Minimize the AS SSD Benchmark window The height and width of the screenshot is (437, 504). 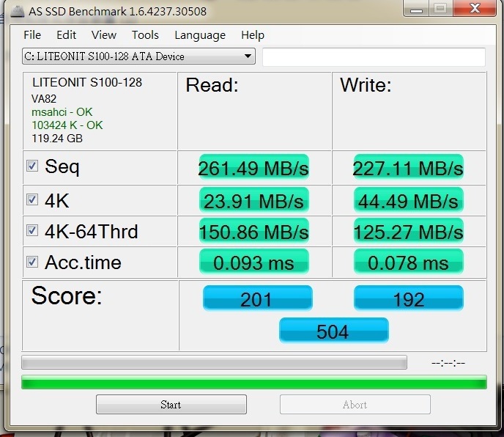pyautogui.click(x=416, y=8)
